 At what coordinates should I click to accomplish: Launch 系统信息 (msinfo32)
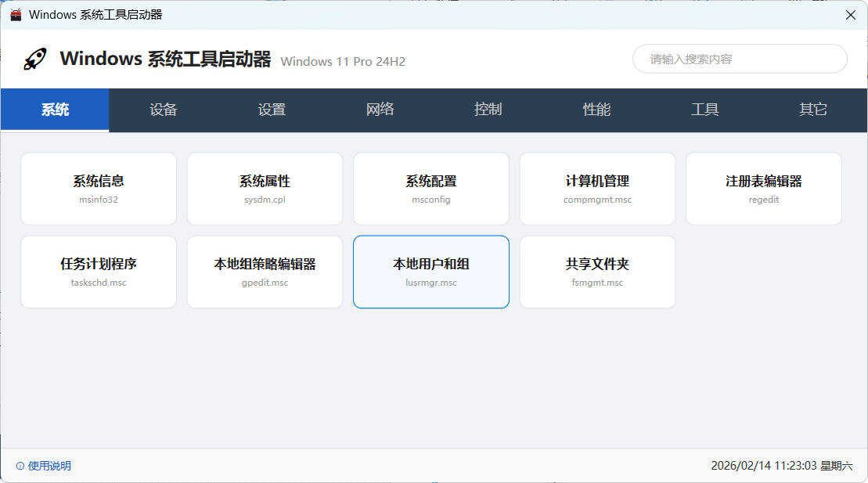click(98, 189)
